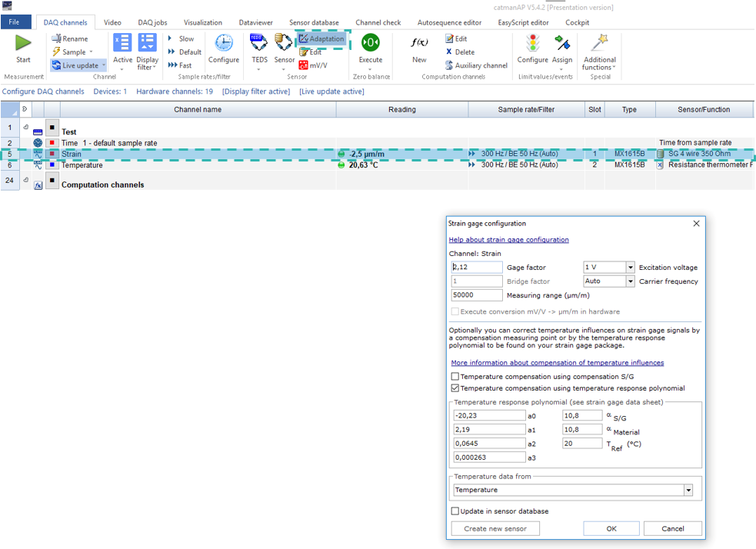Collapse the Test device group

click(x=25, y=127)
